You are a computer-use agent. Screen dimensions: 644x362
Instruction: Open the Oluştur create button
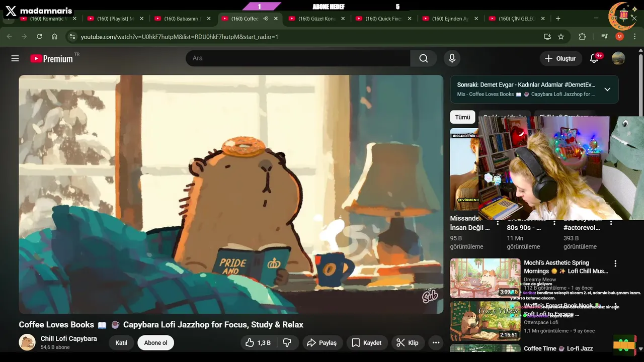click(x=561, y=58)
